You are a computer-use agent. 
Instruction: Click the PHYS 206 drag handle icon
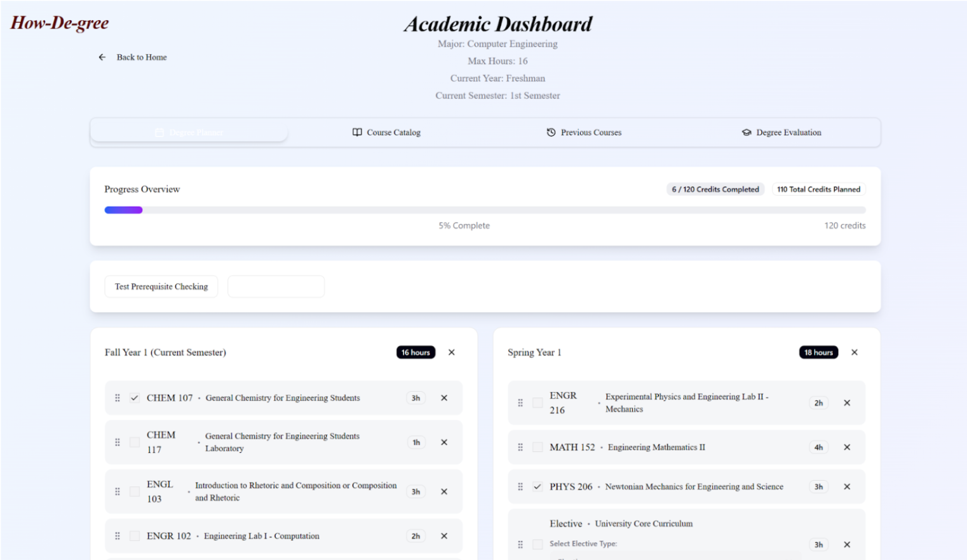pyautogui.click(x=520, y=486)
